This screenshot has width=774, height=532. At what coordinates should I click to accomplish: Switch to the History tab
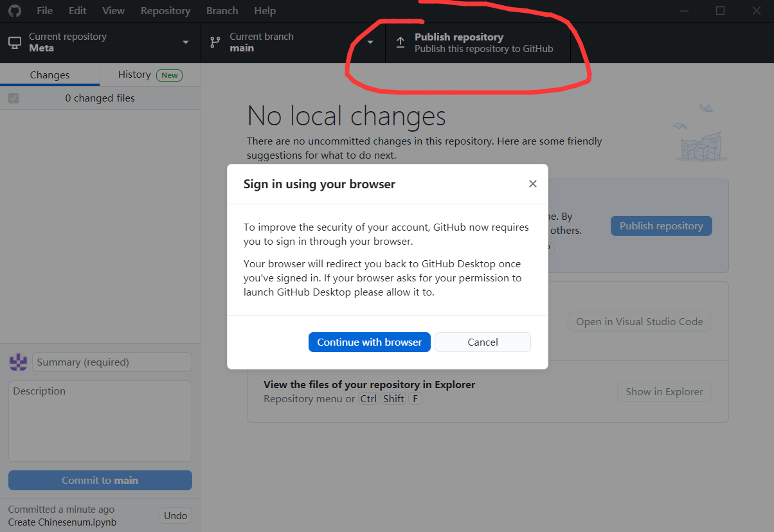tap(150, 75)
